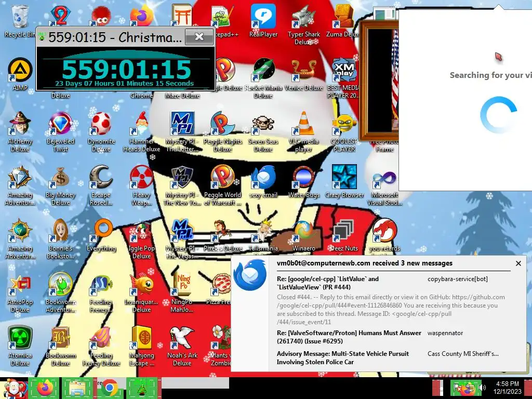532x399 pixels.
Task: Launch the AIMP desktop shortcut
Action: coord(20,74)
